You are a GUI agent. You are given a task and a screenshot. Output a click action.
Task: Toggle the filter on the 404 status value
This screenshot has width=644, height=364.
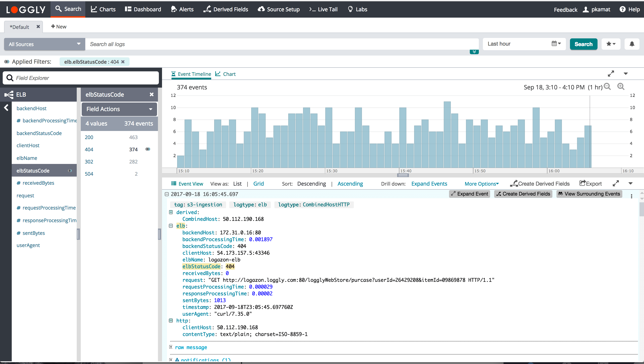pyautogui.click(x=148, y=149)
